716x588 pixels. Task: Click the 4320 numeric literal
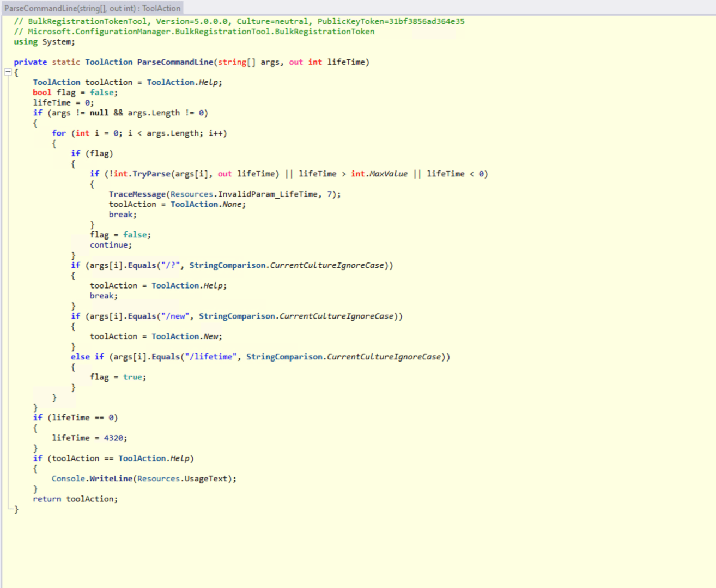tap(114, 438)
